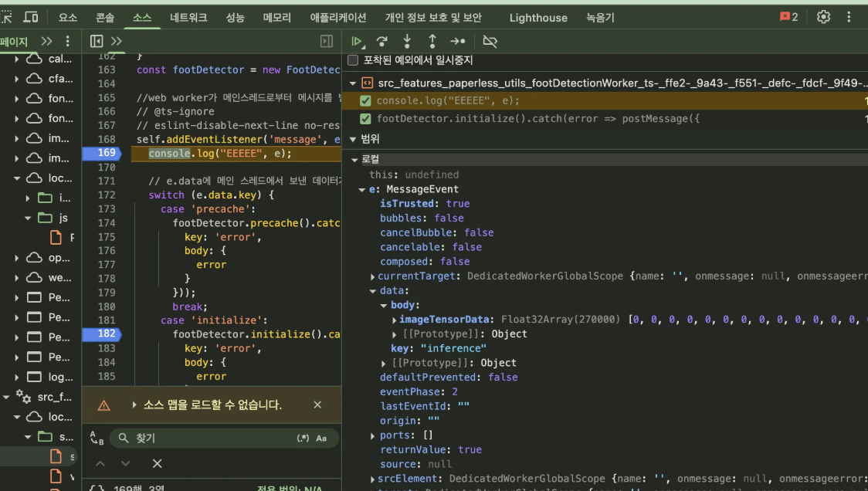Screen dimensions: 868x491
Task: Expand the op... cloud domain
Action: (x=17, y=258)
